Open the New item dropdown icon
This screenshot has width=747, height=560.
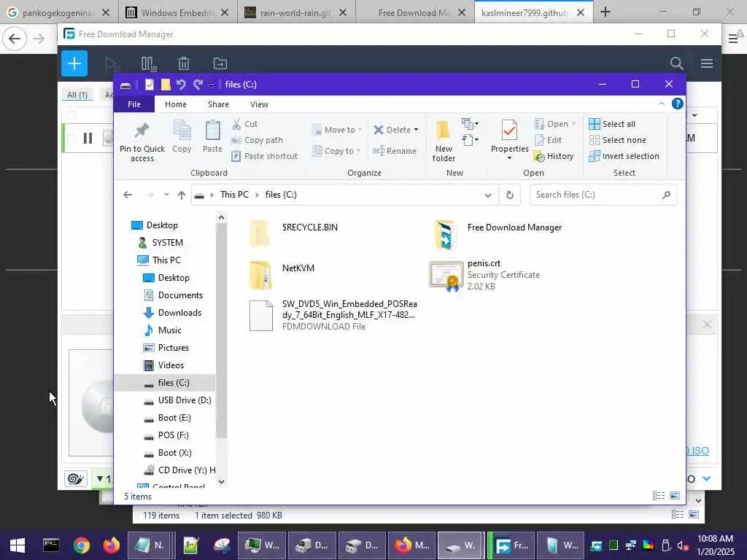pos(470,124)
